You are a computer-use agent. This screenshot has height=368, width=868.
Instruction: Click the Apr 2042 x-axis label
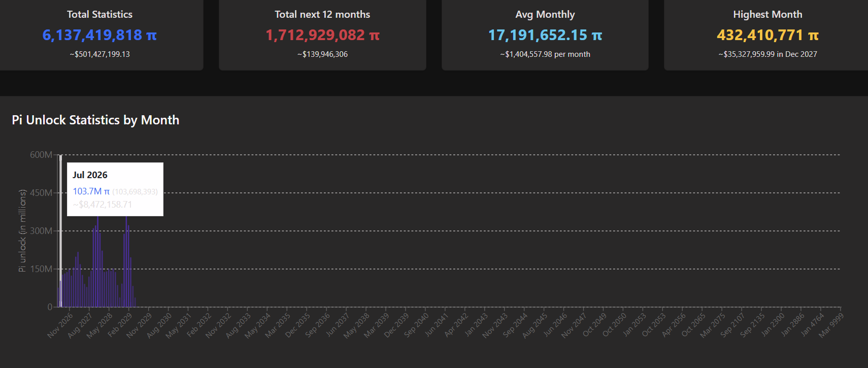coord(456,325)
